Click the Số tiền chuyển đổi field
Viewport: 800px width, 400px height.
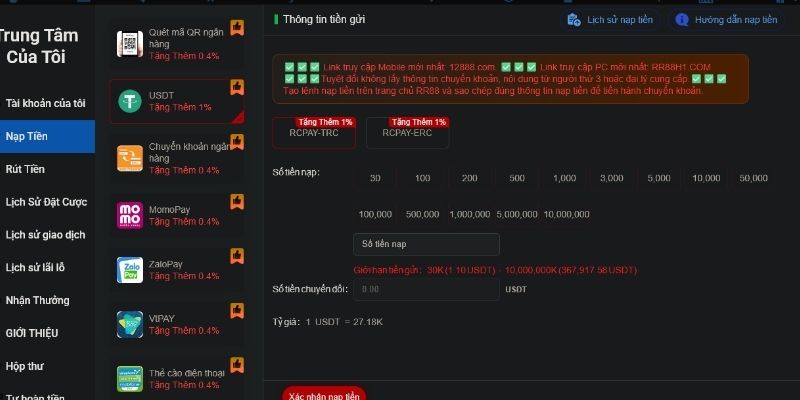click(x=426, y=289)
